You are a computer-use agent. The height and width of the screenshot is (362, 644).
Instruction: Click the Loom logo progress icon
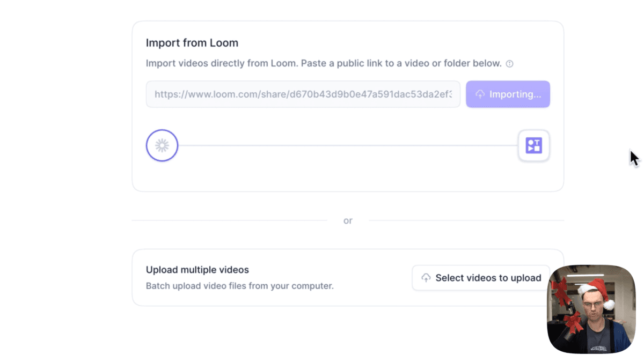162,145
